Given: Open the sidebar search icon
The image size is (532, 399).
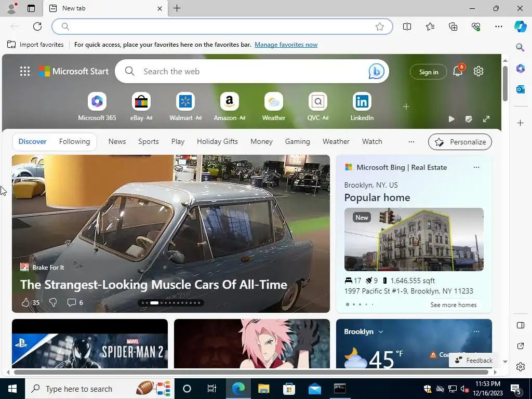Looking at the screenshot, I should pos(520,47).
